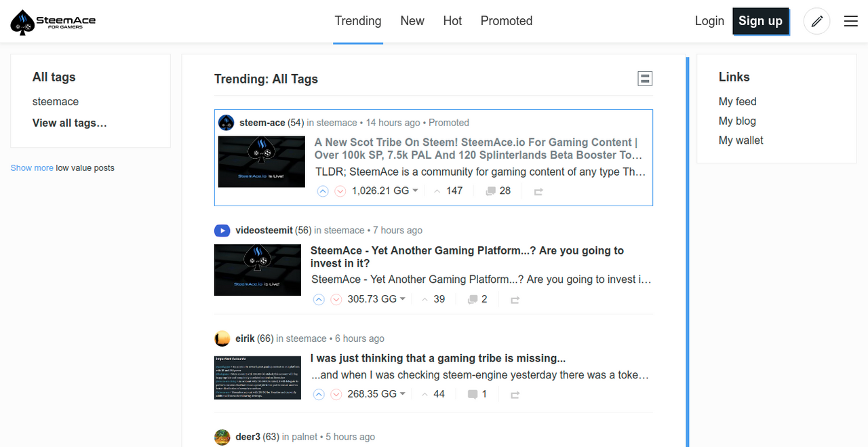Toggle the post list layout icon
The image size is (868, 447).
point(645,79)
